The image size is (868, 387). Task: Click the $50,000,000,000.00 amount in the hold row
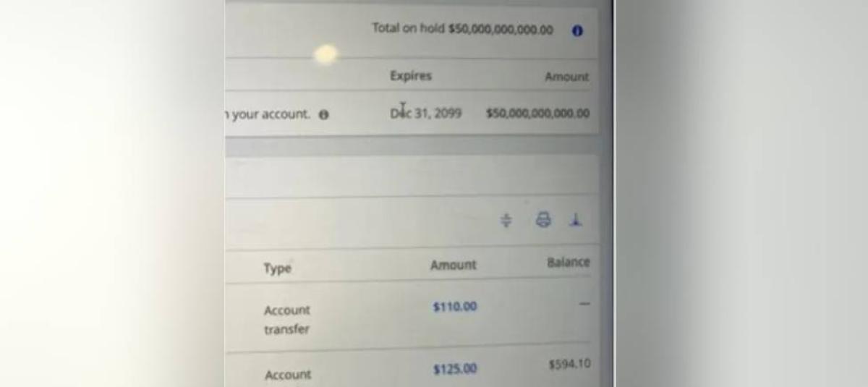coord(537,114)
